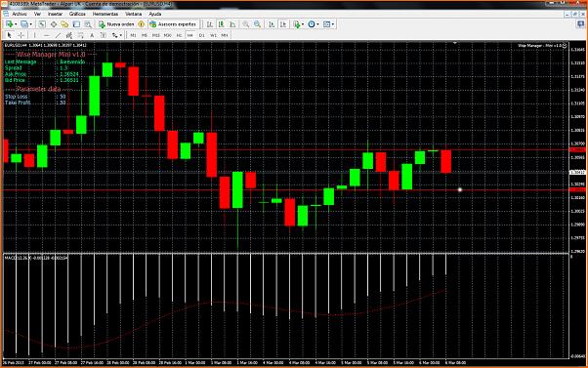Select the standard Cursor tool
Screen dimensions: 588x368
pyautogui.click(x=9, y=35)
